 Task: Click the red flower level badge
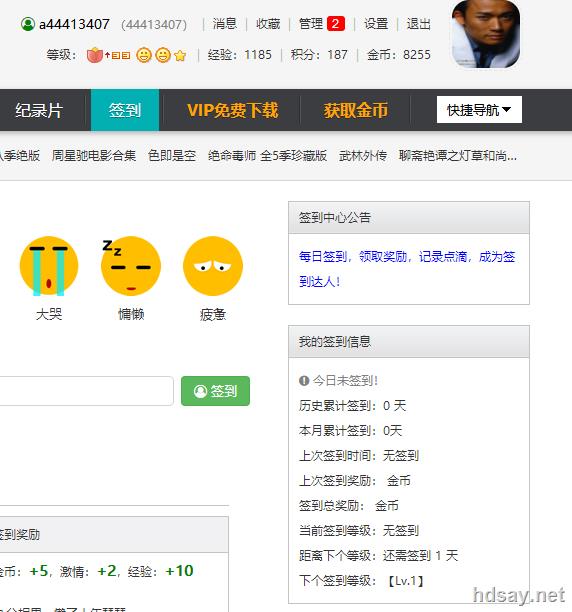point(94,55)
